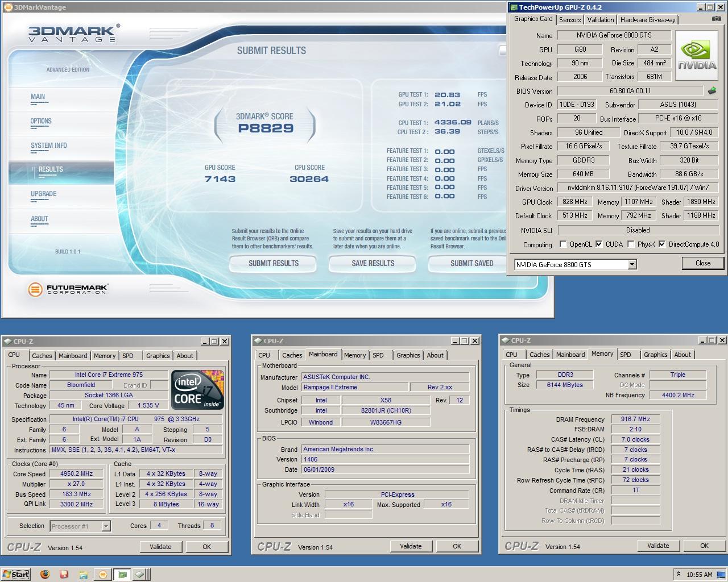Click the Submit Saved button
The height and width of the screenshot is (582, 728).
[x=468, y=263]
